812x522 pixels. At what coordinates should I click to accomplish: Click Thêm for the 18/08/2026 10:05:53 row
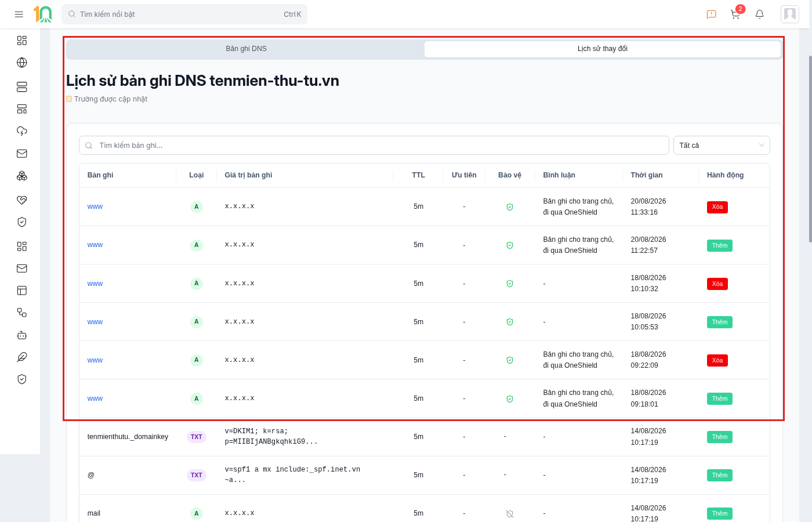pyautogui.click(x=720, y=322)
